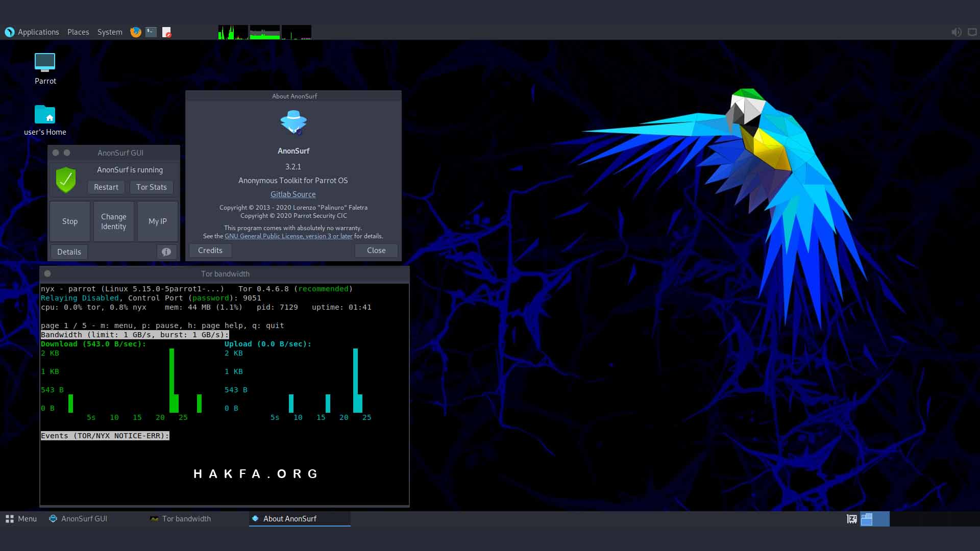Open the System menu
Viewport: 980px width, 551px height.
pos(110,32)
